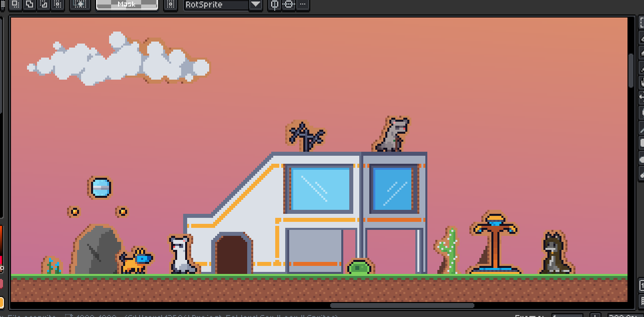Click the vertical canvas scrollbar thumb
Viewport: 644px width, 317px height.
click(631, 70)
